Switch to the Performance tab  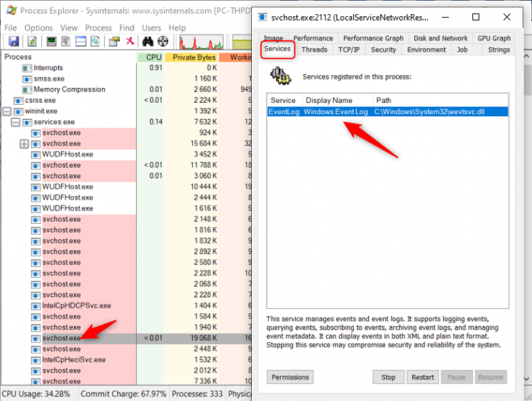tap(313, 38)
